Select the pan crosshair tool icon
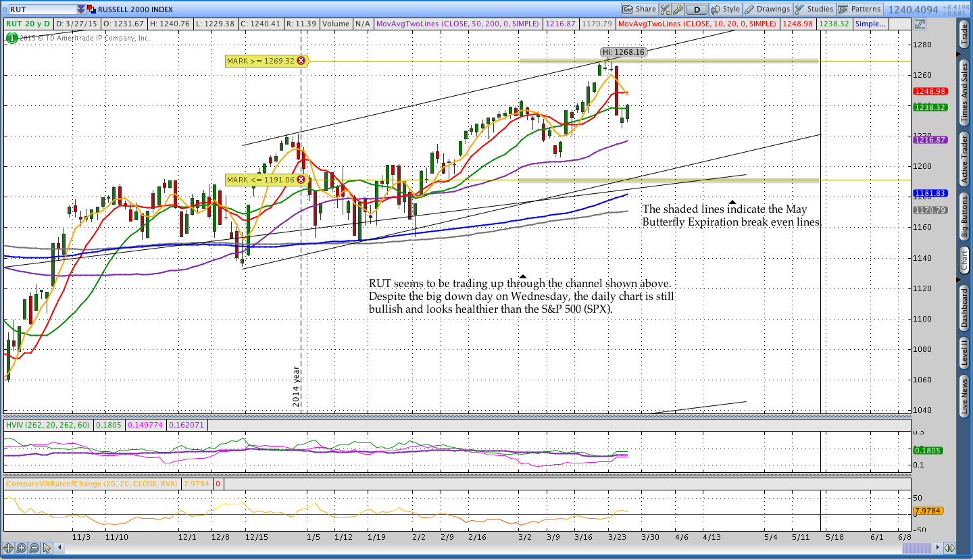Image resolution: width=973 pixels, height=560 pixels. pos(9,548)
